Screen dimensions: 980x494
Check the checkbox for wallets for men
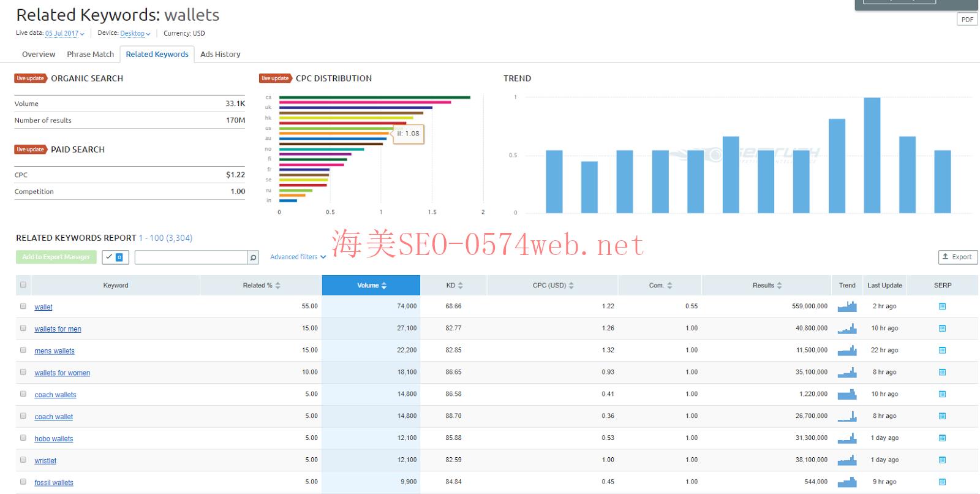(x=23, y=329)
